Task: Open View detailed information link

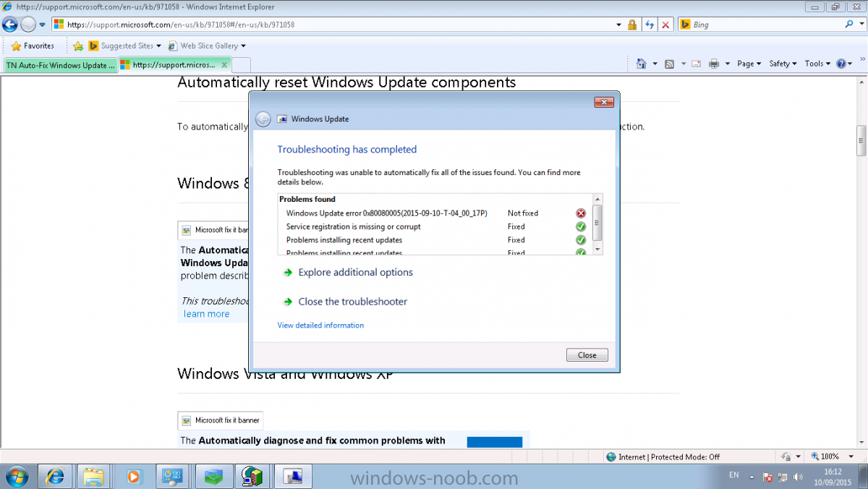Action: [320, 326]
